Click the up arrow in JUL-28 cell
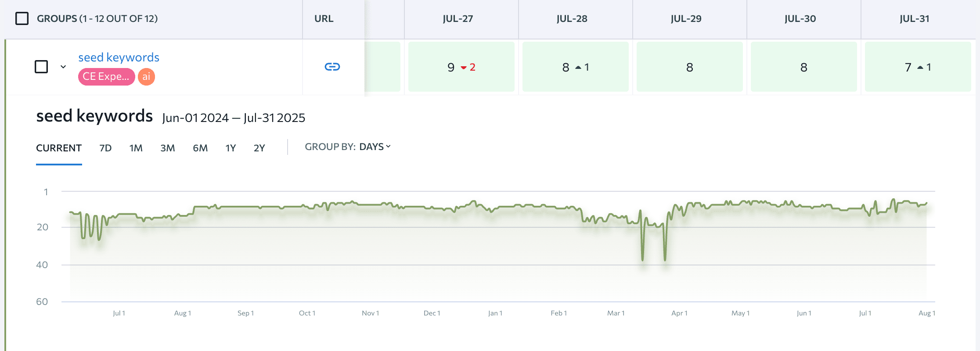Screen dimensions: 980x351 [x=578, y=68]
